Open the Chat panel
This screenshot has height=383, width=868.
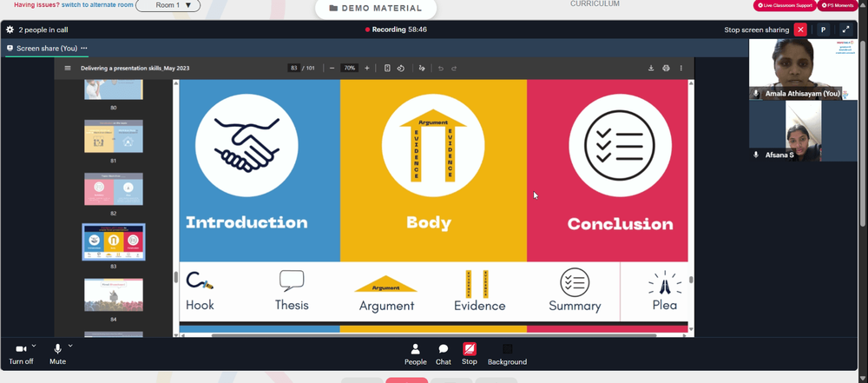444,354
